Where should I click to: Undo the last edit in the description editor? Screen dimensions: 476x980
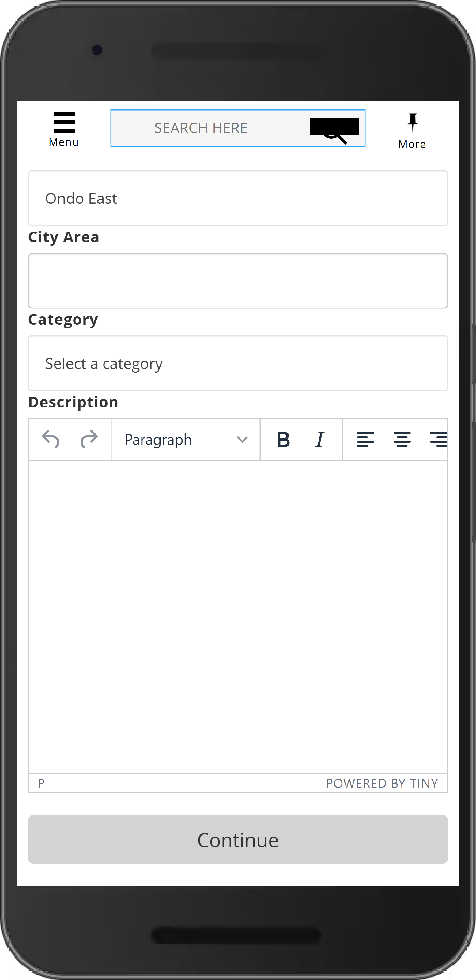click(x=51, y=439)
